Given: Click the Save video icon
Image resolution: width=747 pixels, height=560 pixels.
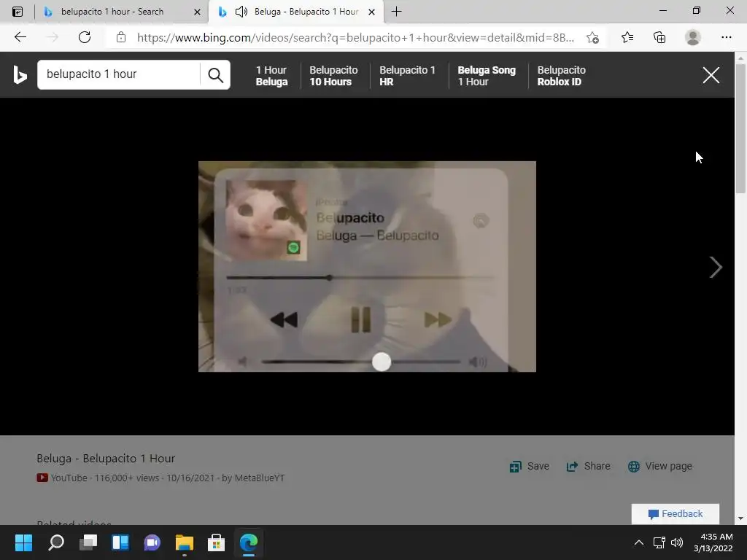Looking at the screenshot, I should [x=515, y=466].
